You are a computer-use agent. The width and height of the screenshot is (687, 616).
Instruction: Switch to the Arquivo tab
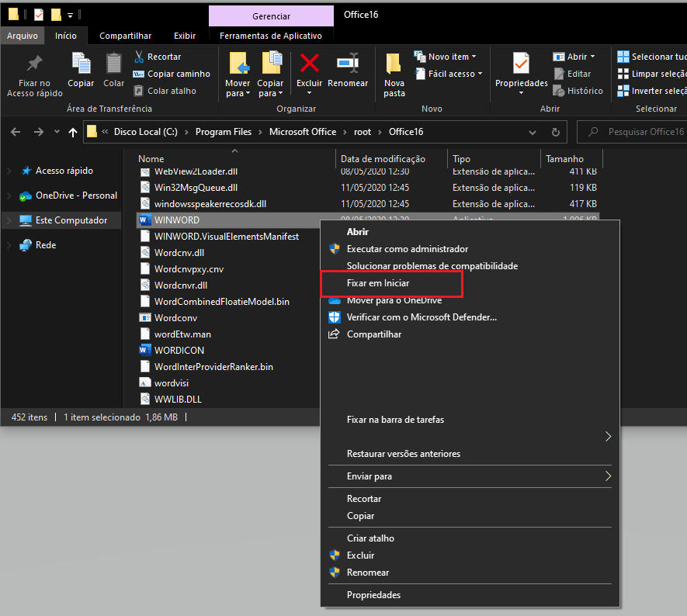tap(23, 36)
